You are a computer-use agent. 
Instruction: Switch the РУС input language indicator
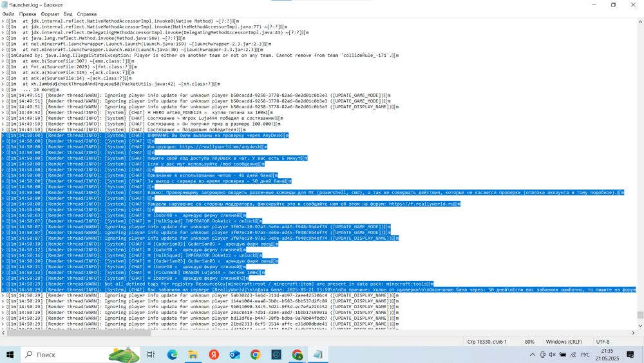click(585, 355)
